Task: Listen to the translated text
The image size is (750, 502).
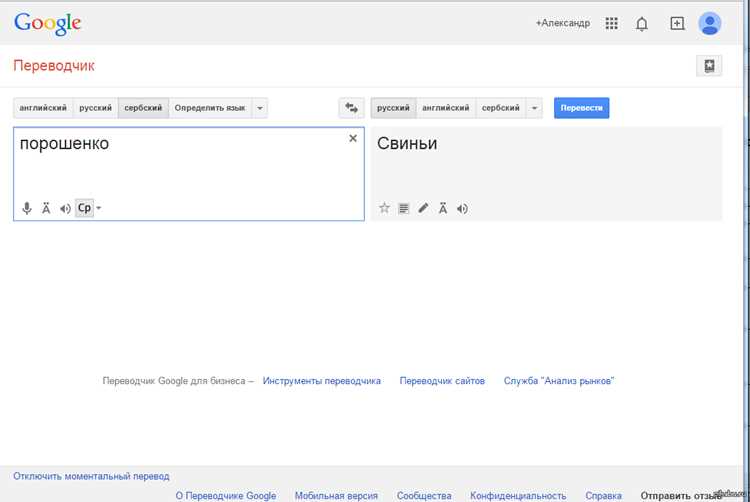Action: [462, 208]
